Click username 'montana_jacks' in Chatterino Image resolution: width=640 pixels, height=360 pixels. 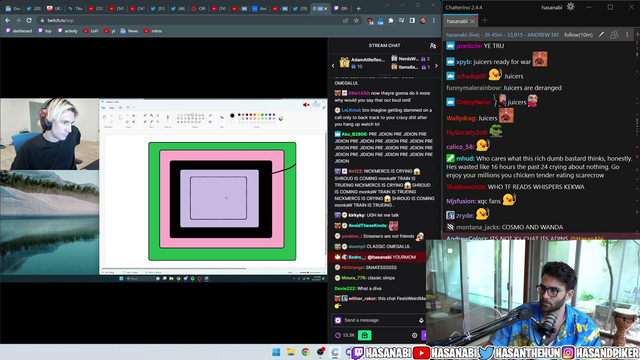478,227
